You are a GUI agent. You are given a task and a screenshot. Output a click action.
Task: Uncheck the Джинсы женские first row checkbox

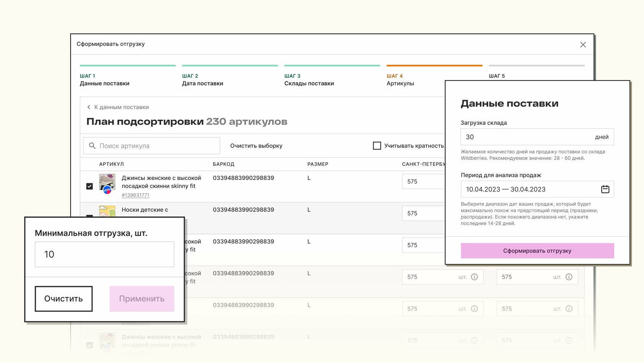tap(89, 186)
